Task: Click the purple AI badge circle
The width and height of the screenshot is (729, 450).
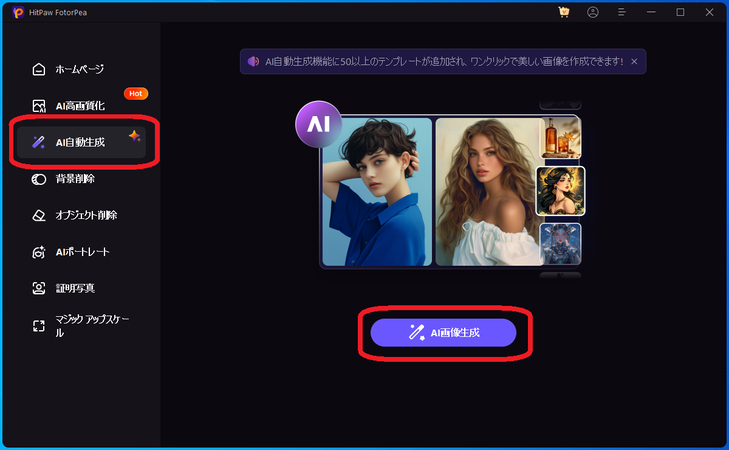Action: [318, 124]
